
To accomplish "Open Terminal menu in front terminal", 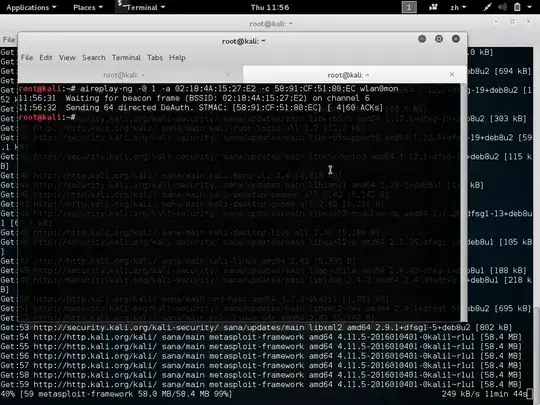I will [x=126, y=58].
